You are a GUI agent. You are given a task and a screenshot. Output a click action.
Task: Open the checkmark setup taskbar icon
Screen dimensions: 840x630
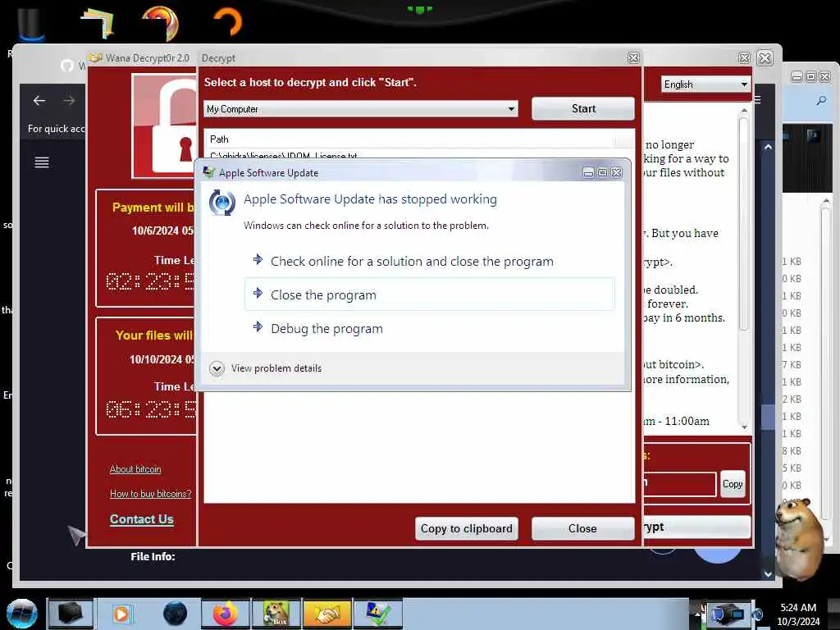(x=377, y=614)
